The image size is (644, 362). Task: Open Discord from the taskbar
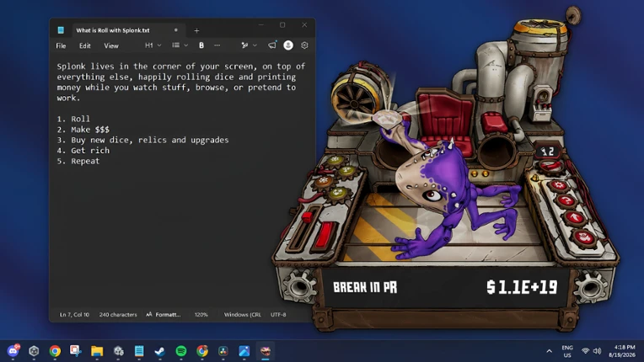click(x=13, y=351)
